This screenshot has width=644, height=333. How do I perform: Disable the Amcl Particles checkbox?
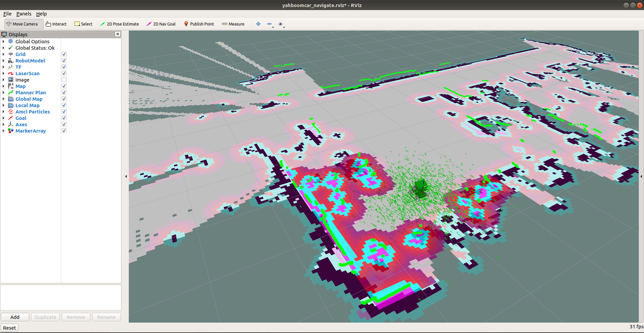click(64, 112)
